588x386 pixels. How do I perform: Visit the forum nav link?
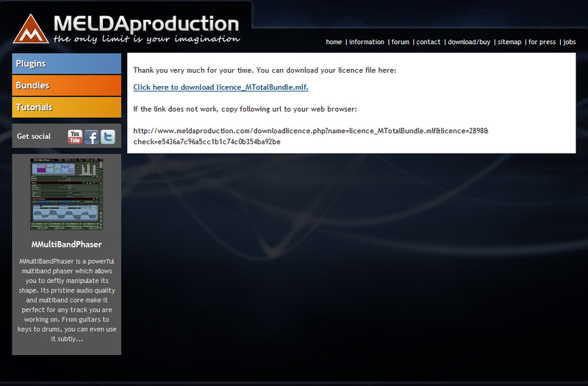(x=401, y=42)
